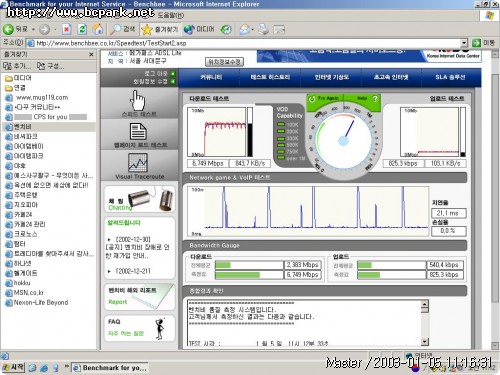Open the 초고속 인터넷 navigation tab

pos(391,77)
